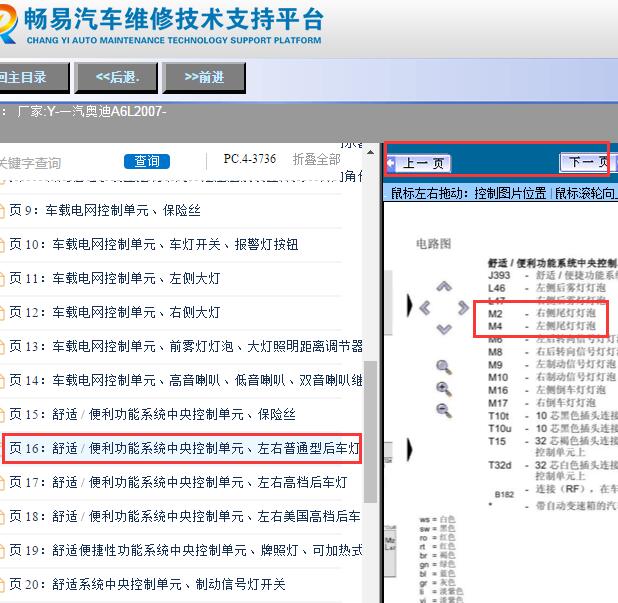Go forward with the >>前进 button
The image size is (618, 603).
click(204, 77)
